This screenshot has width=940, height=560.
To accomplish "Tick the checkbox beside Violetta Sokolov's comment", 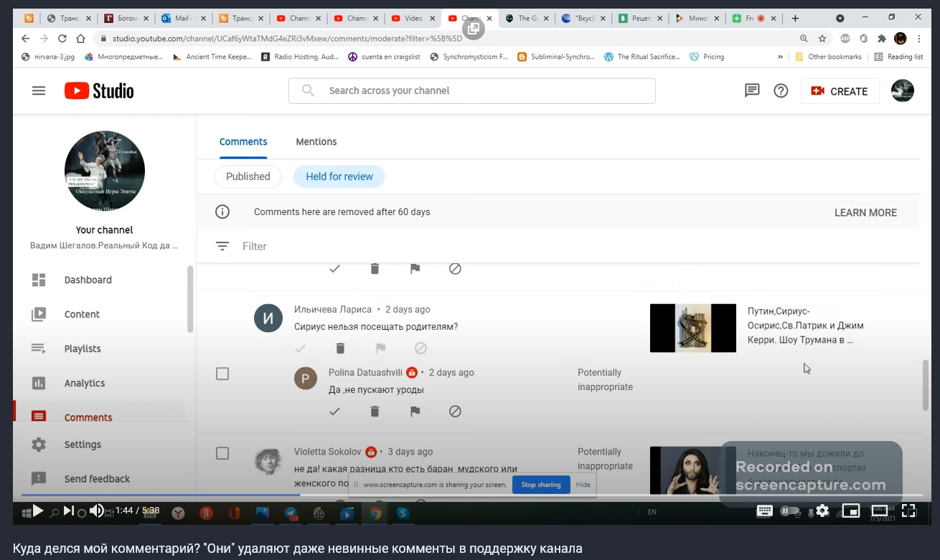I will 222,453.
